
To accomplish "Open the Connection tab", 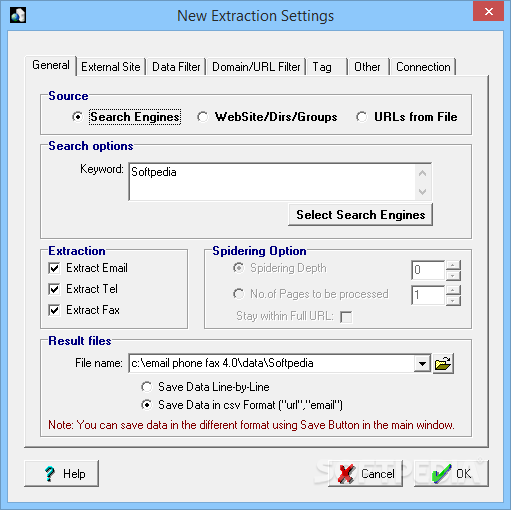I will pyautogui.click(x=423, y=67).
